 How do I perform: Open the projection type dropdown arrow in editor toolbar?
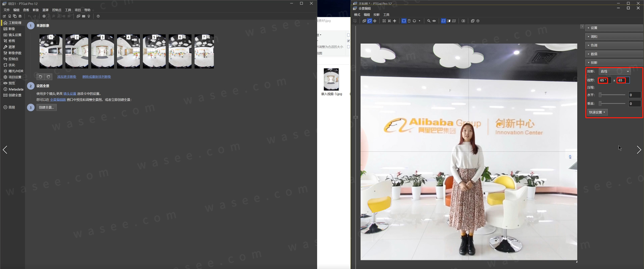click(420, 21)
